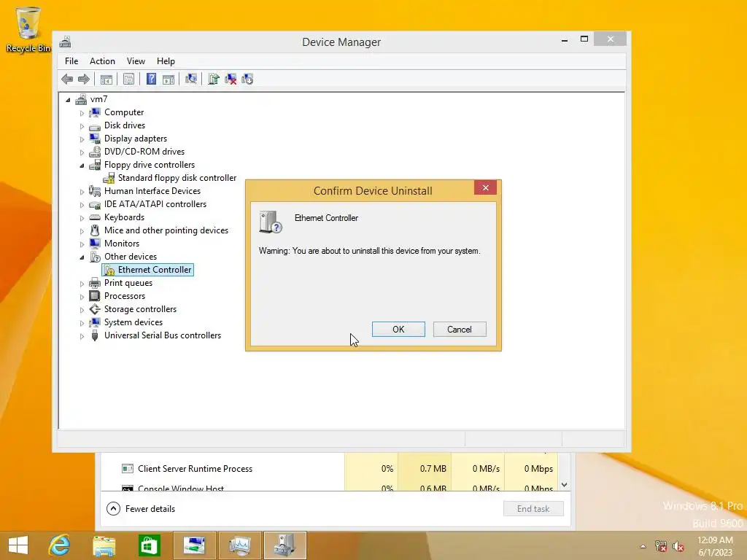Toggle Show/Hide Console Tree toolbar icon
The width and height of the screenshot is (747, 560).
tap(107, 79)
